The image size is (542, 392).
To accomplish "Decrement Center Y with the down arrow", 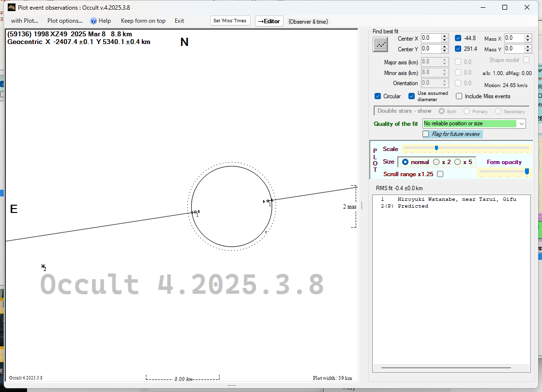I will pyautogui.click(x=445, y=51).
